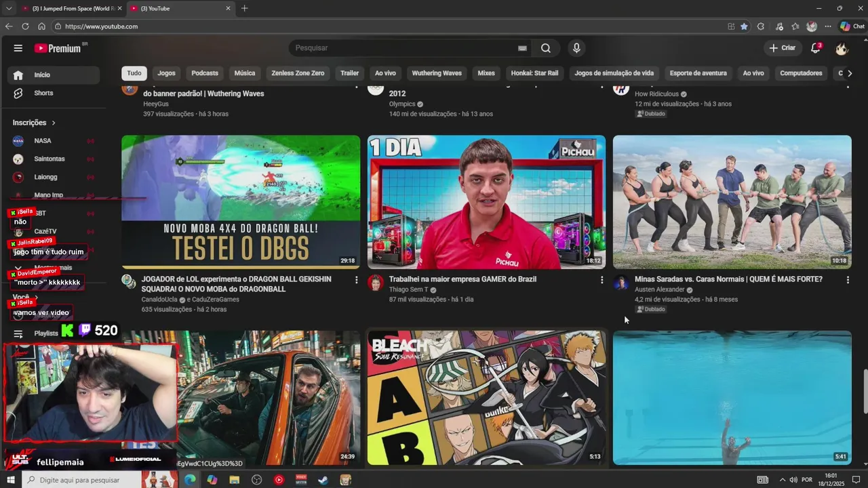Viewport: 868px width, 488px height.
Task: Open OBS Studio from the taskbar
Action: [x=256, y=480]
